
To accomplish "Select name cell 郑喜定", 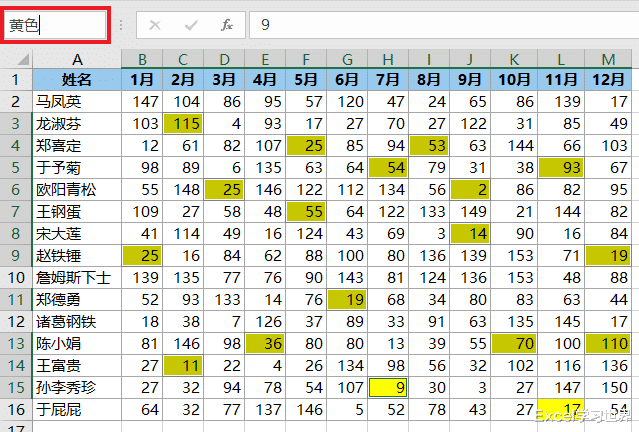I will [x=77, y=145].
